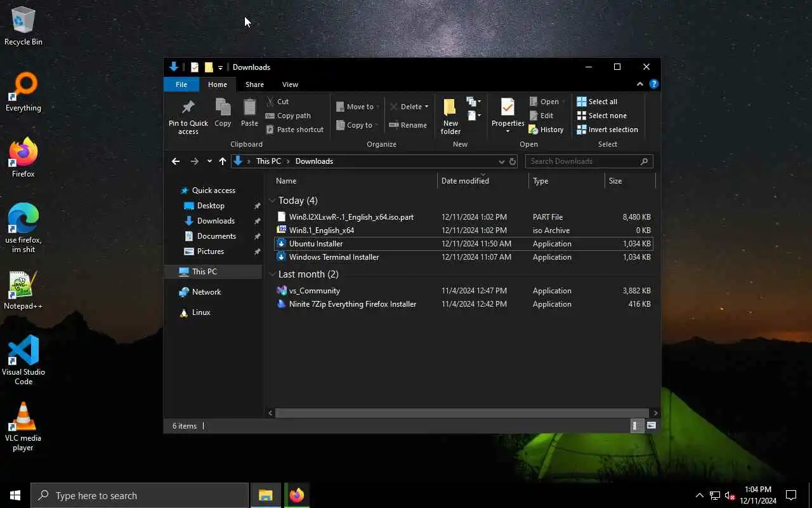Expand the Delete dropdown arrow
The image size is (812, 508).
[x=426, y=107]
